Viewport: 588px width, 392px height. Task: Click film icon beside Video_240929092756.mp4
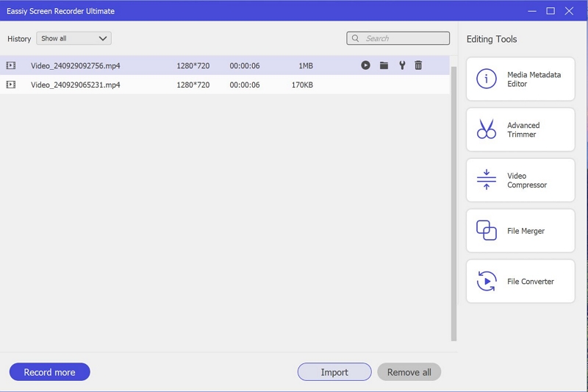11,65
